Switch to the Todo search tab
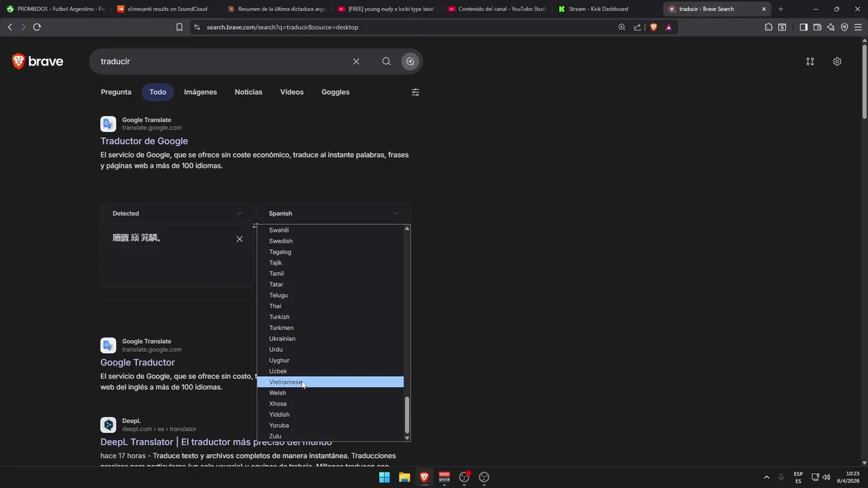The height and width of the screenshot is (488, 868). 157,92
